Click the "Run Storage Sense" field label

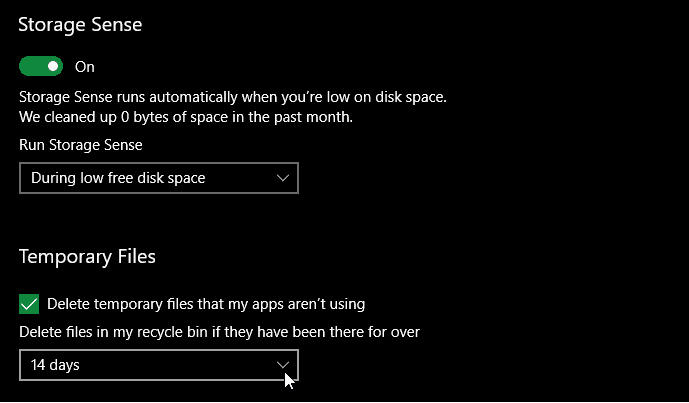click(x=81, y=145)
